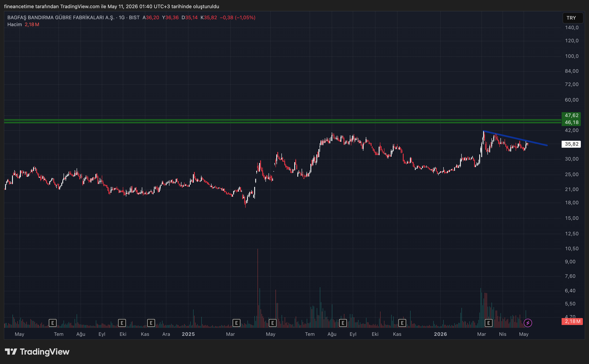Image resolution: width=589 pixels, height=364 pixels.
Task: Click the red 2,18 M volume axis label
Action: pyautogui.click(x=572, y=321)
